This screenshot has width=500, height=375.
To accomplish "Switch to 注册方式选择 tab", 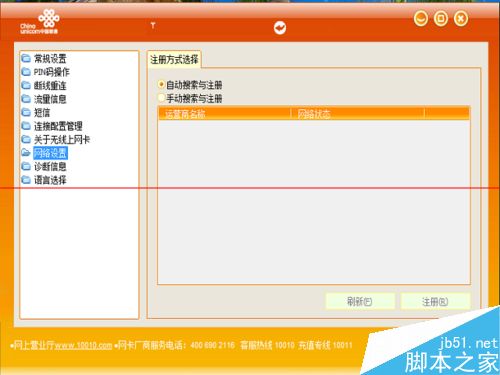I will (x=174, y=60).
